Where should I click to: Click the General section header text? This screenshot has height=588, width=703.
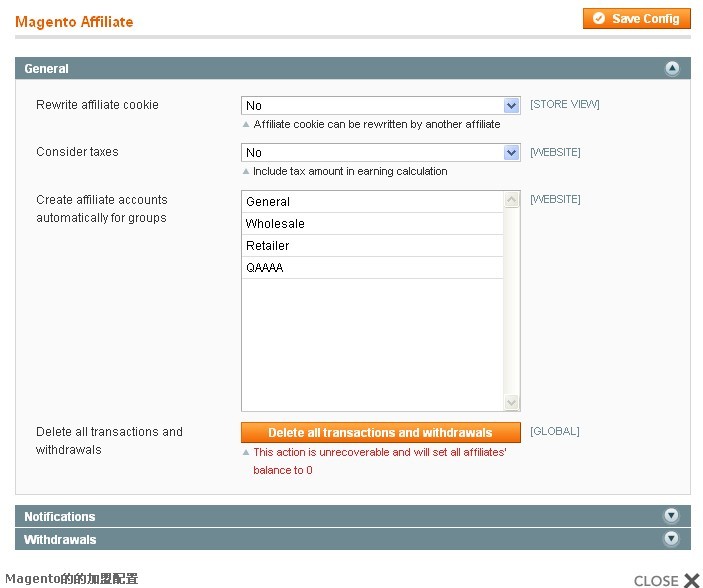tap(46, 69)
